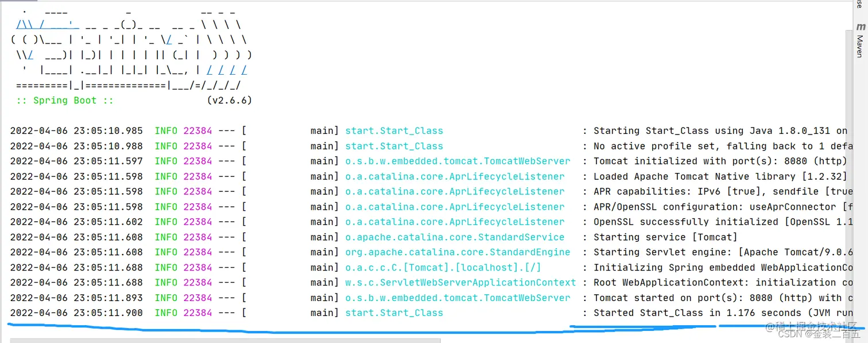Click the ':: Spring Boot ::' banner text
868x343 pixels.
pos(65,101)
